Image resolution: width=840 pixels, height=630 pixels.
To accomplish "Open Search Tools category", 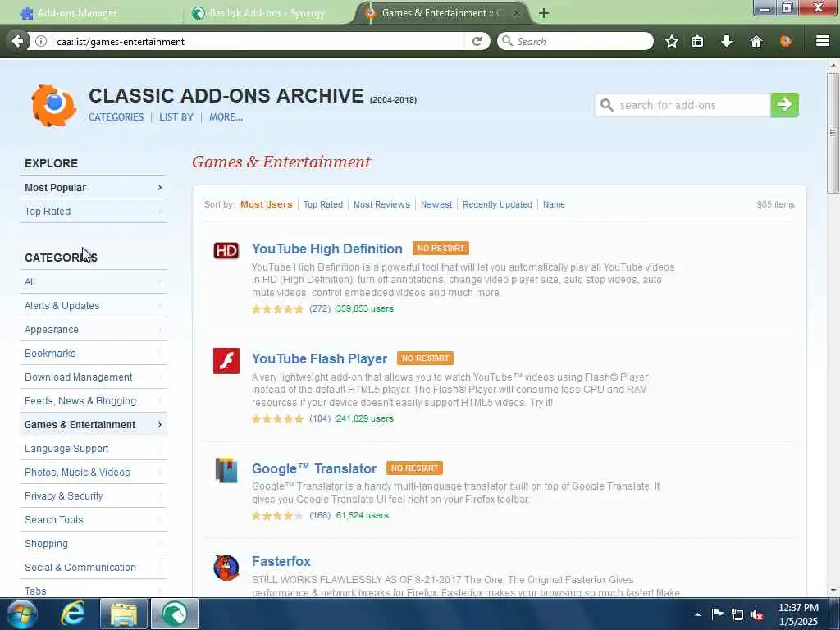I will [94, 519].
